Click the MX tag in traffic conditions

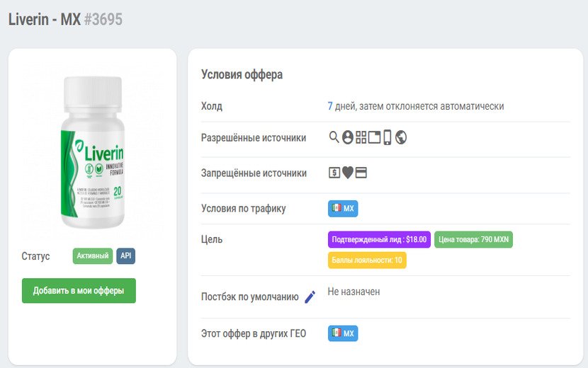(343, 208)
